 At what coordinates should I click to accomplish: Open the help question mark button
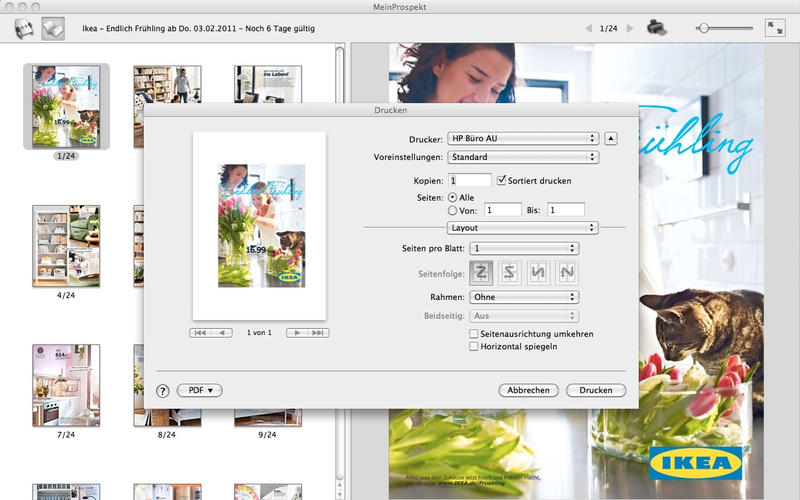(162, 391)
